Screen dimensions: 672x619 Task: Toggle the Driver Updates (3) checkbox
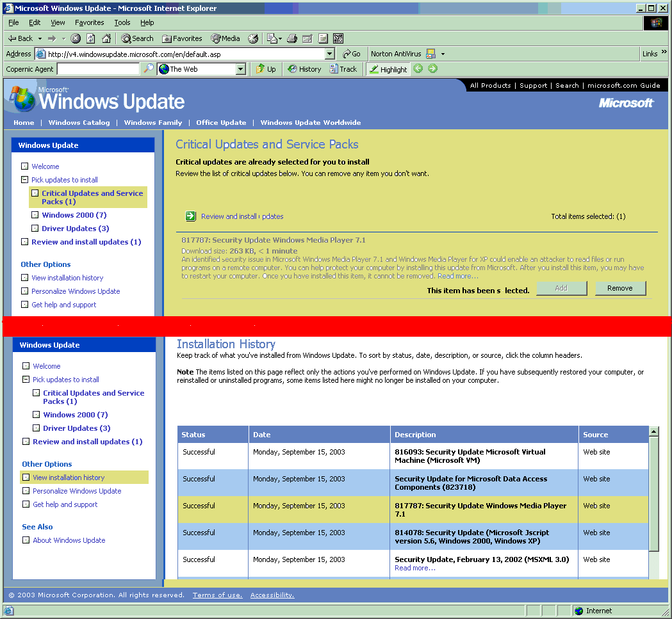tap(36, 228)
